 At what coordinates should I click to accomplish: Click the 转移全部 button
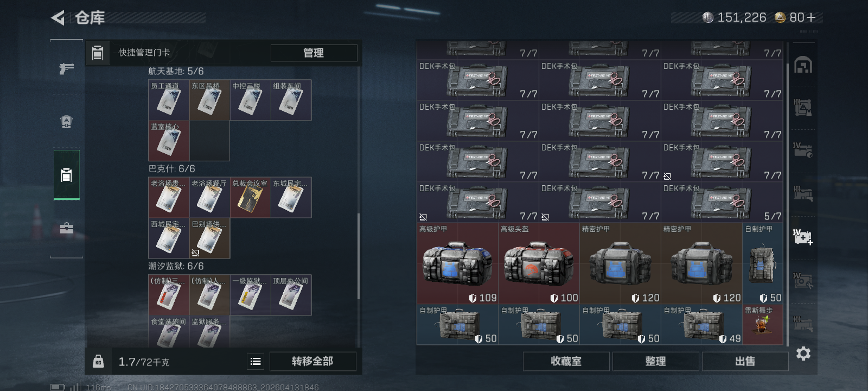click(312, 361)
